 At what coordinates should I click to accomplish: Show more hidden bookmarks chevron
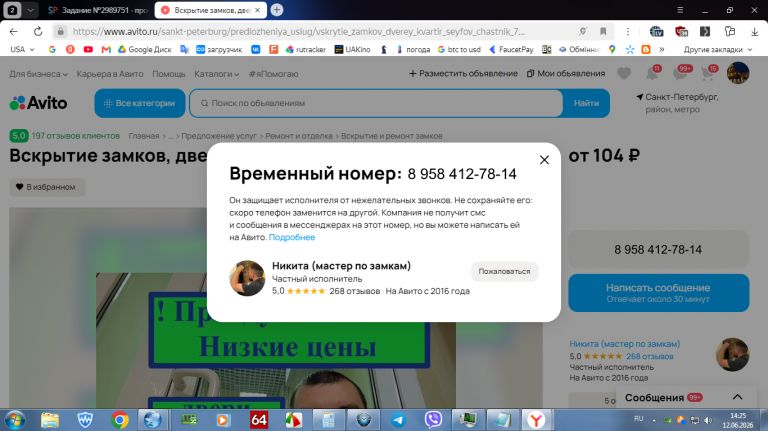[662, 49]
